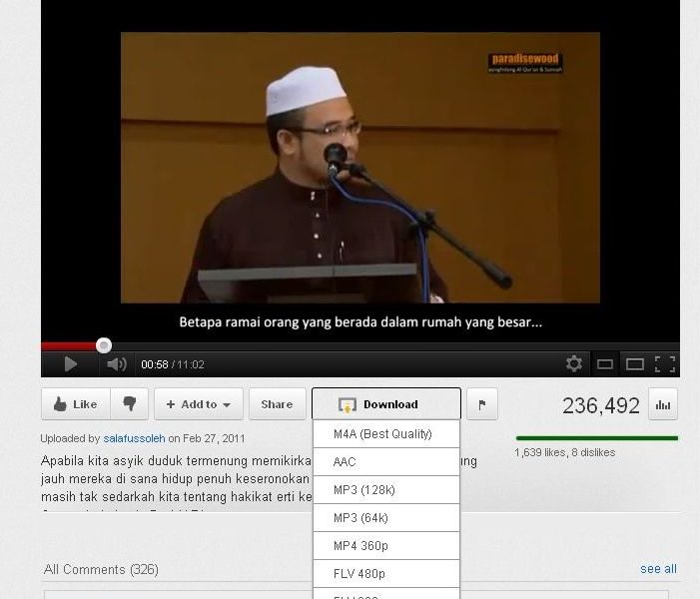This screenshot has width=700, height=599.
Task: Play the video with the play button
Action: pyautogui.click(x=71, y=364)
